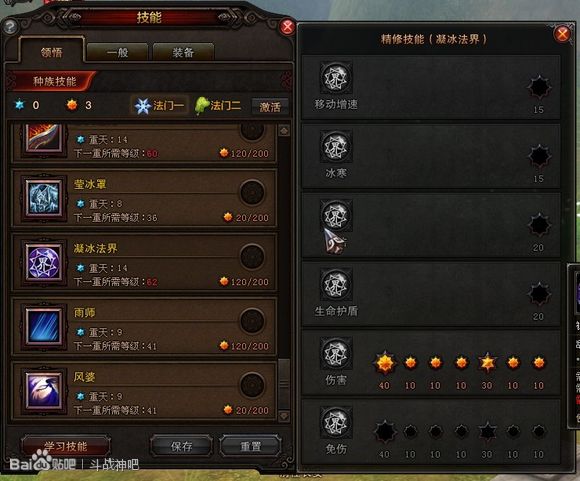
Task: Click the 移动增速 refinement skill icon
Action: [336, 78]
